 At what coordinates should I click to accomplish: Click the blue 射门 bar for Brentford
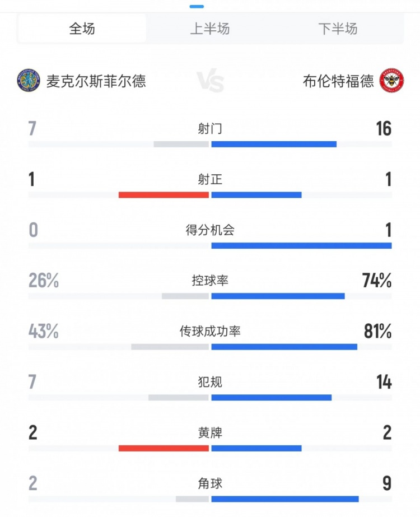(x=274, y=144)
